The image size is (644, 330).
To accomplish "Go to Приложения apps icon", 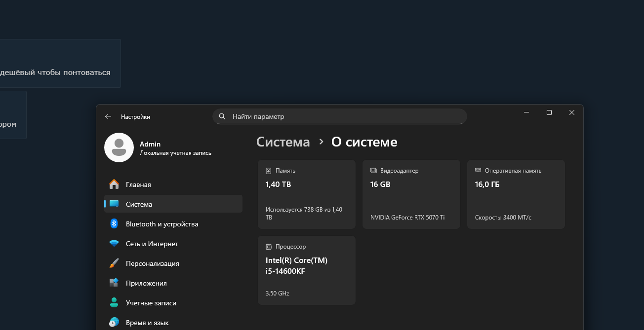I will (x=114, y=283).
